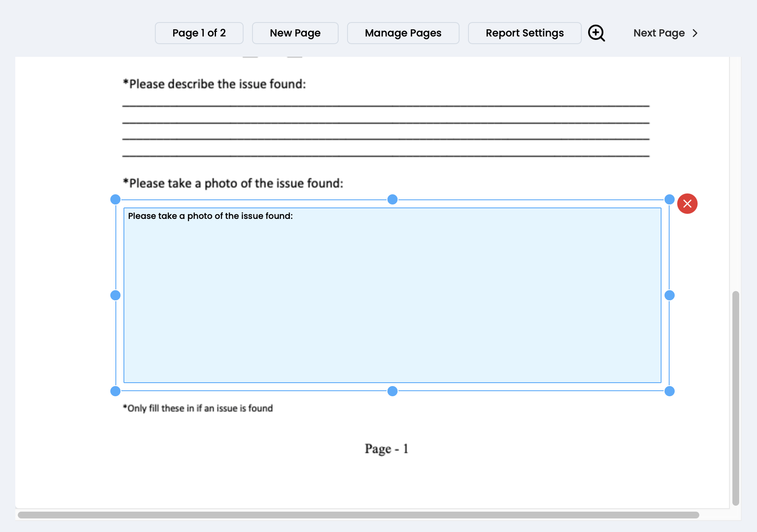This screenshot has height=532, width=757.
Task: Go to Next Page link
Action: [659, 33]
